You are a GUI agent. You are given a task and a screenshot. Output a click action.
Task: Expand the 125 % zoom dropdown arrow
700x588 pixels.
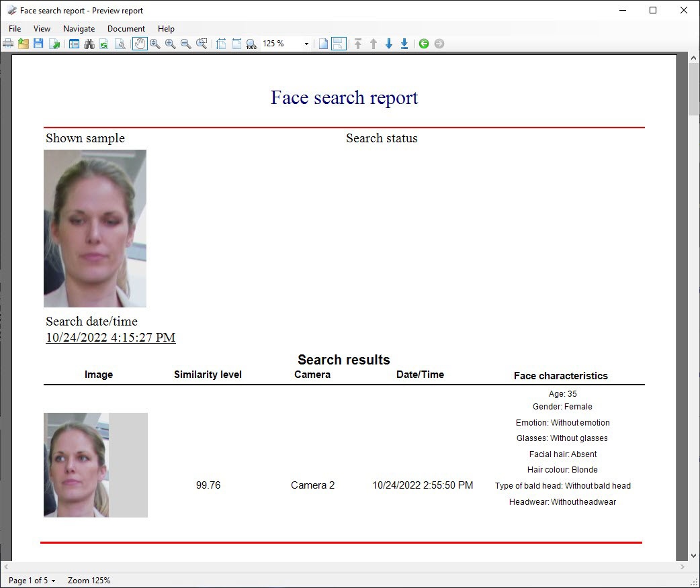click(x=306, y=44)
